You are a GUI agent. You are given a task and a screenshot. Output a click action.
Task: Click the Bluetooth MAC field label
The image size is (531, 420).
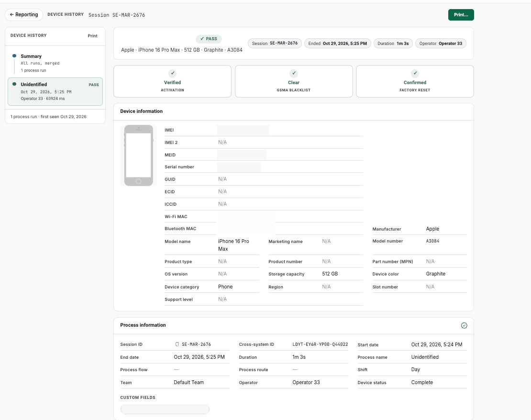[x=180, y=229]
